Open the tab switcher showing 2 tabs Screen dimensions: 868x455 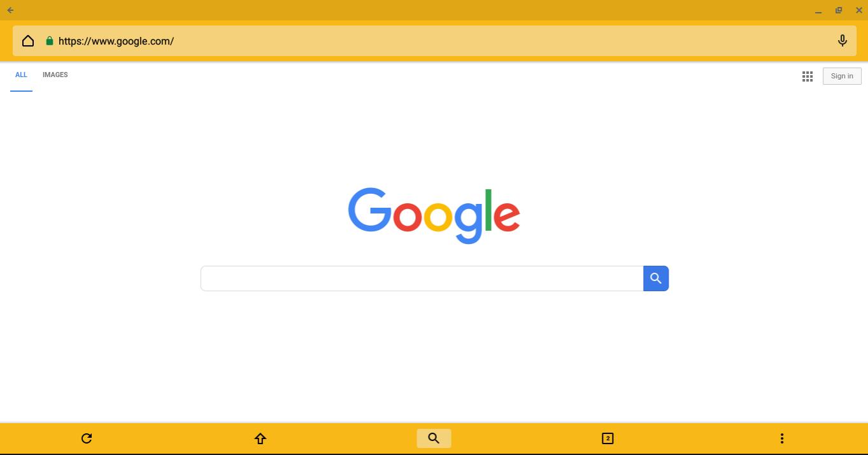pos(608,438)
